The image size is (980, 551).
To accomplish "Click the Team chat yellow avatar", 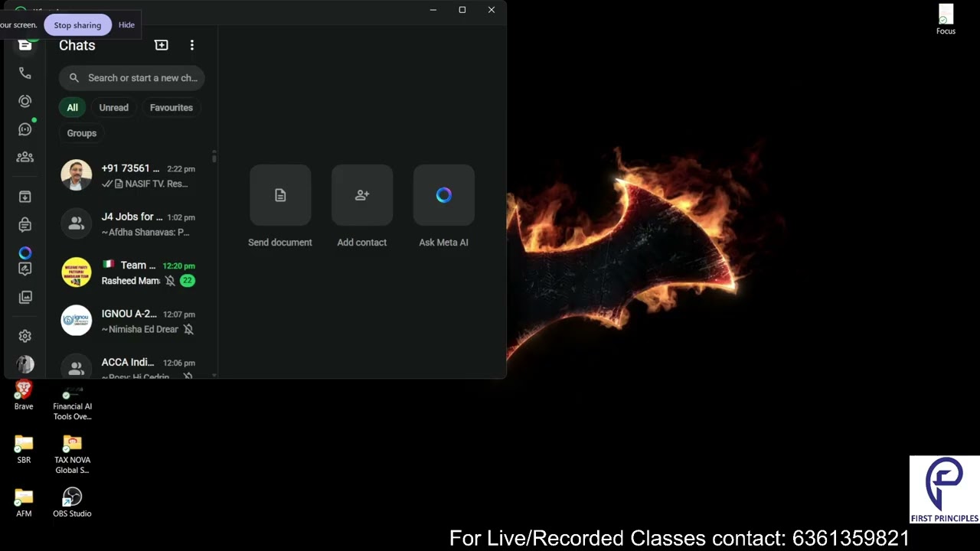I will pyautogui.click(x=77, y=272).
